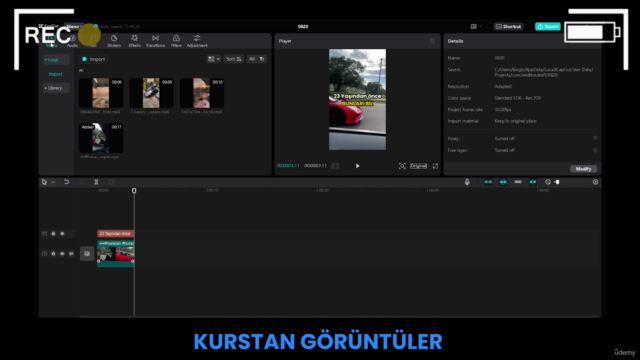The height and width of the screenshot is (360, 640).
Task: Click the timeline zoom out icon
Action: pos(548,182)
